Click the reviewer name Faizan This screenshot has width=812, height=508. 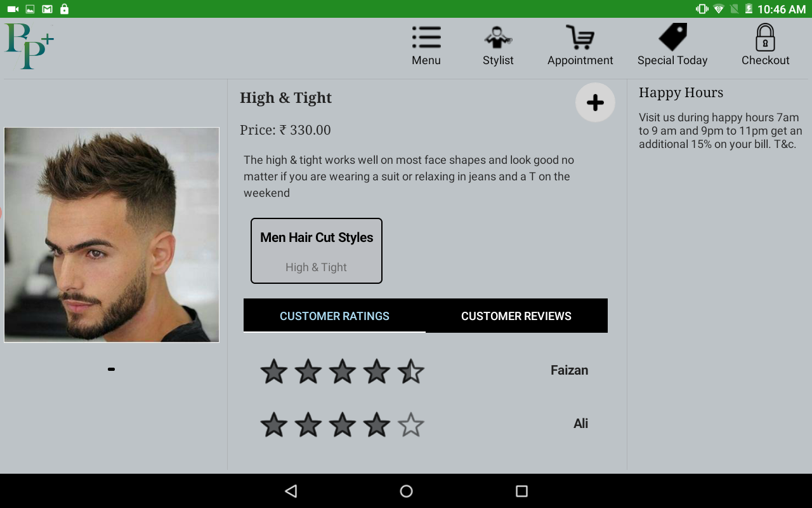point(569,370)
